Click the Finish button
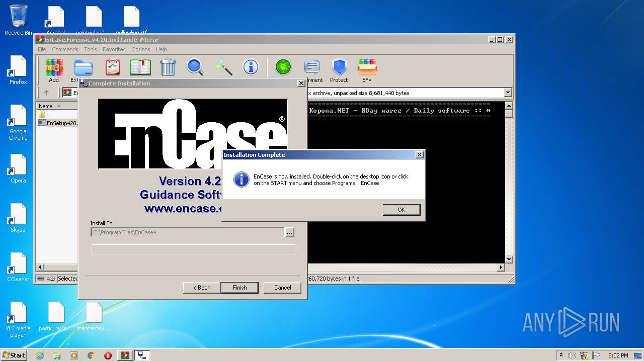This screenshot has width=644, height=362. 239,288
